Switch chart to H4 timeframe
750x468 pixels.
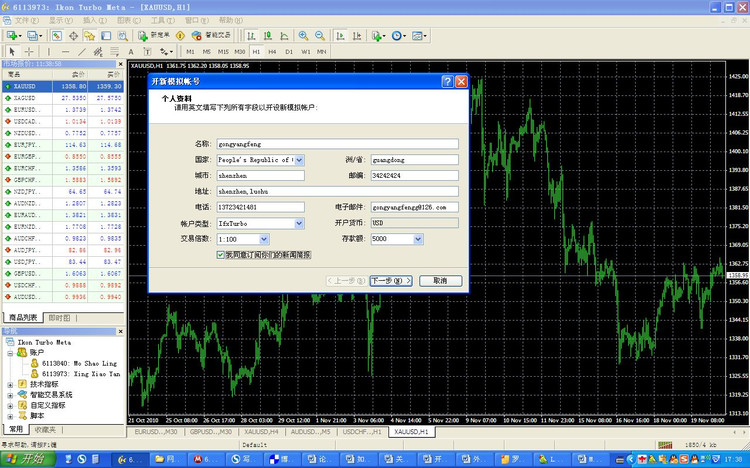(x=272, y=51)
